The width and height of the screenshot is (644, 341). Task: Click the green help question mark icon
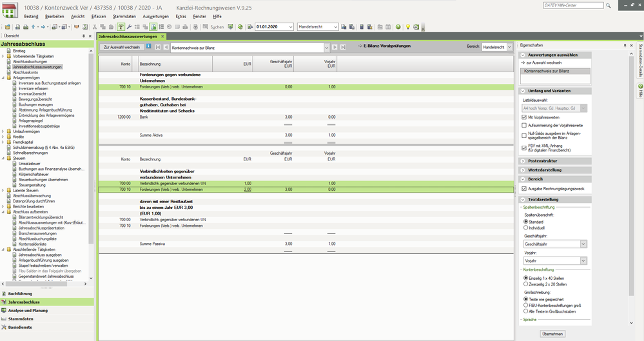click(398, 26)
